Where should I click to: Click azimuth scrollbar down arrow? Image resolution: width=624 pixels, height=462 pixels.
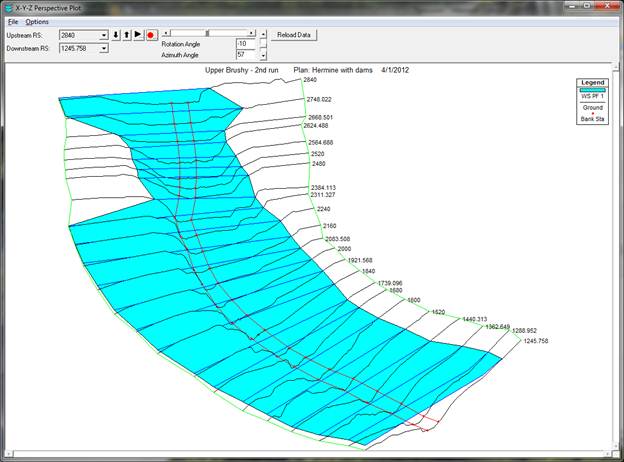tap(264, 57)
